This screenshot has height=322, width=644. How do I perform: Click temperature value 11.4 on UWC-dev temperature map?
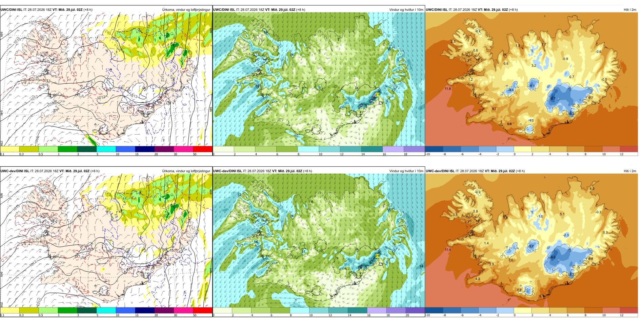coord(448,250)
